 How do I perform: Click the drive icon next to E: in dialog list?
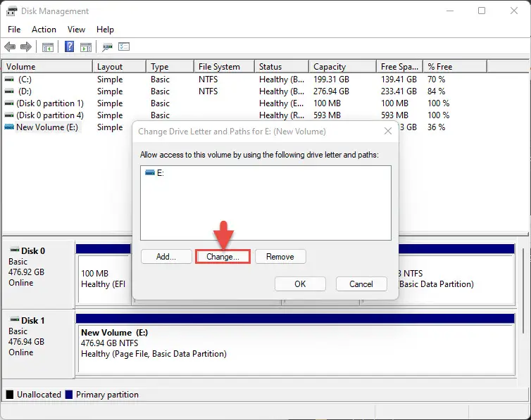150,173
